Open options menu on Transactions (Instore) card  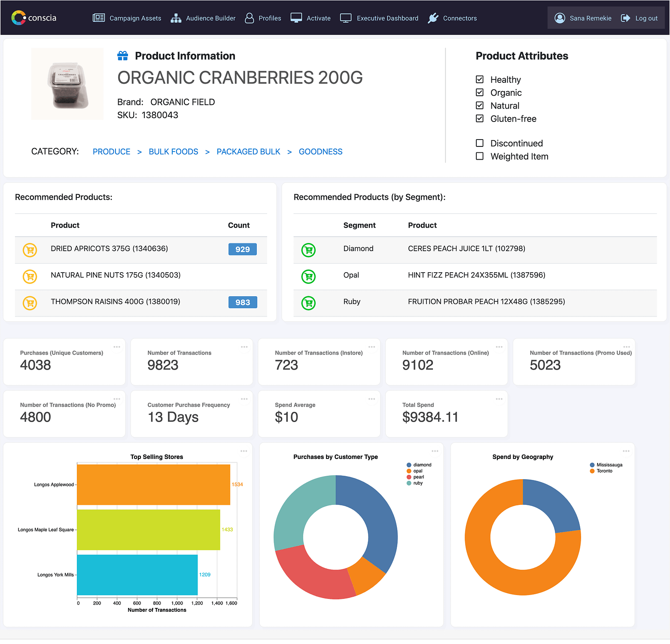tap(372, 347)
